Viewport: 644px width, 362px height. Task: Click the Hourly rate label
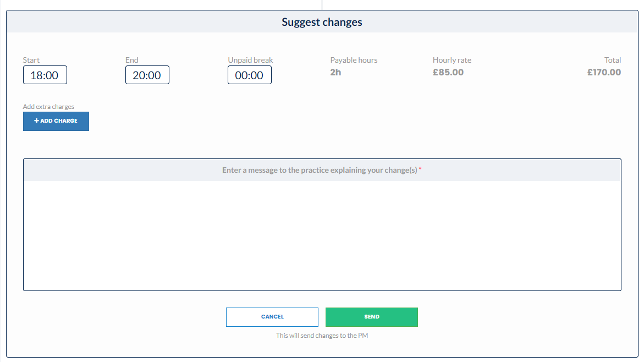tap(452, 60)
